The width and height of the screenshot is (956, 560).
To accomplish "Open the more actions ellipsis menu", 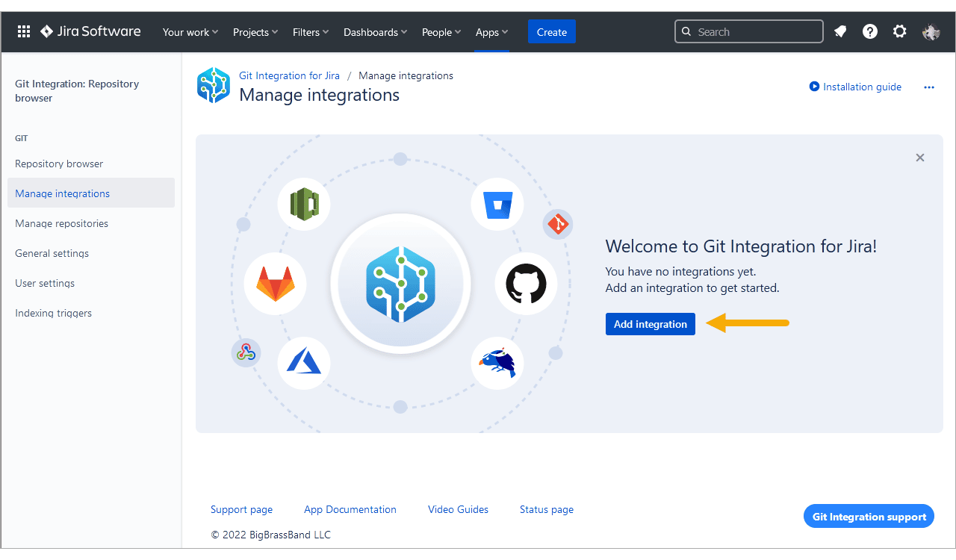I will click(929, 87).
